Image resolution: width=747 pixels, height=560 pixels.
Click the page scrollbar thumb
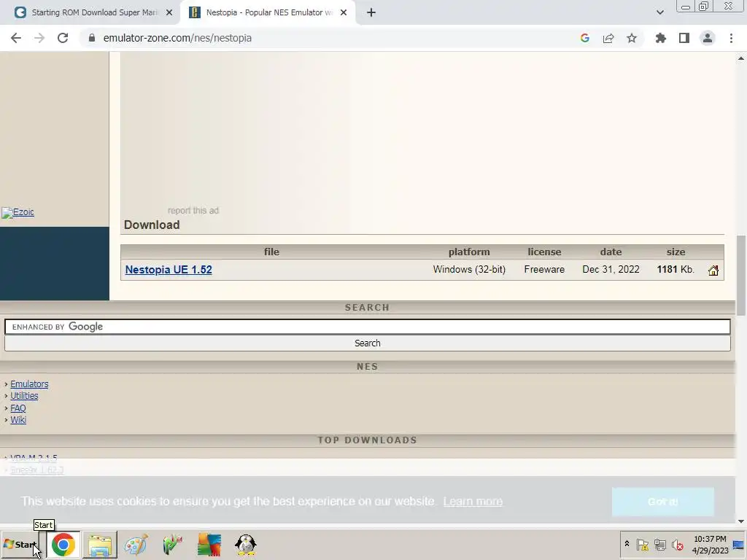coord(741,275)
